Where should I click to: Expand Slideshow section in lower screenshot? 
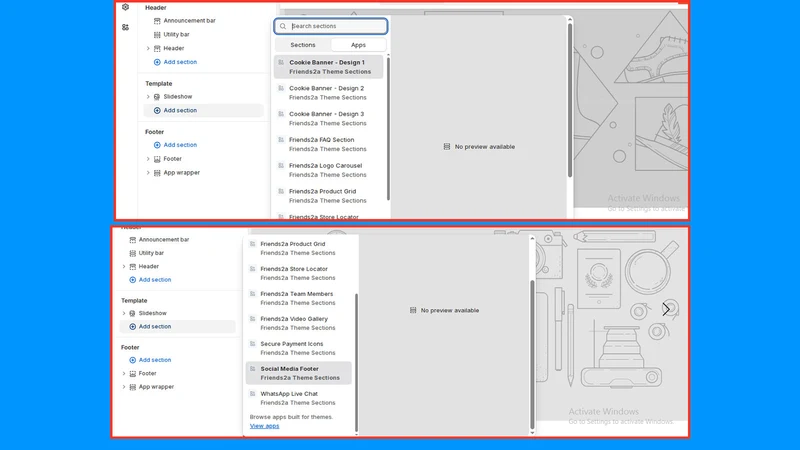point(123,313)
